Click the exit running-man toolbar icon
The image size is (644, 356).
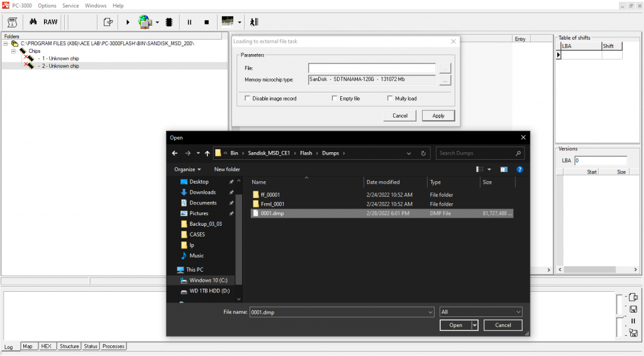(254, 21)
